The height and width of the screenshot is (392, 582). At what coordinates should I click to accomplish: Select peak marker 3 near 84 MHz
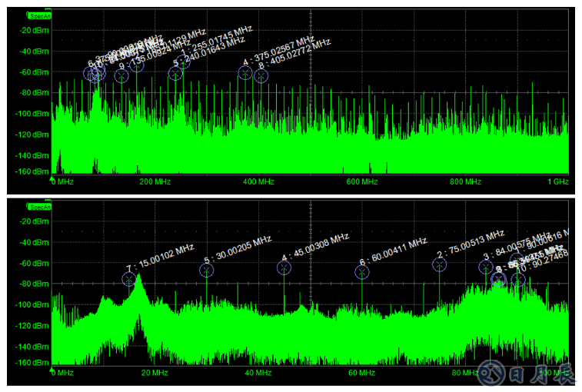pos(486,267)
